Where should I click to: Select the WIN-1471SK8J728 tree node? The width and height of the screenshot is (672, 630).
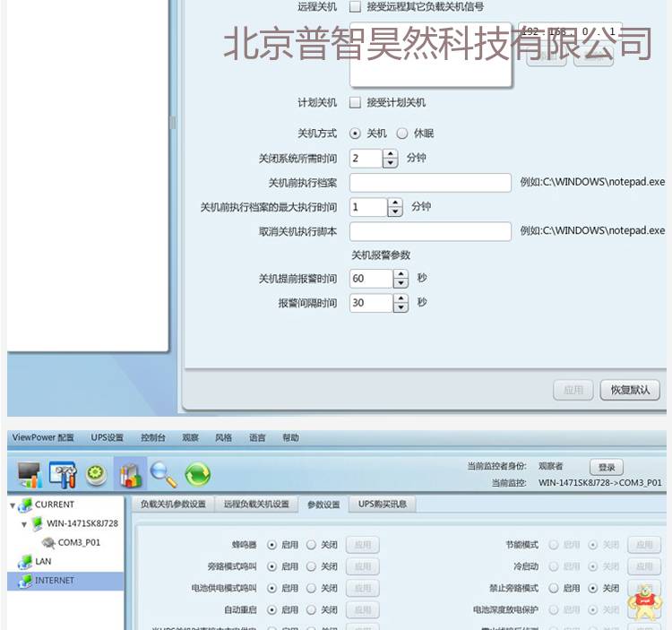(x=82, y=523)
